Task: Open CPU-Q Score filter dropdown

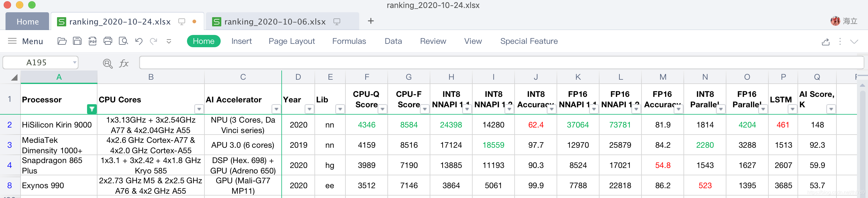Action: pyautogui.click(x=383, y=109)
